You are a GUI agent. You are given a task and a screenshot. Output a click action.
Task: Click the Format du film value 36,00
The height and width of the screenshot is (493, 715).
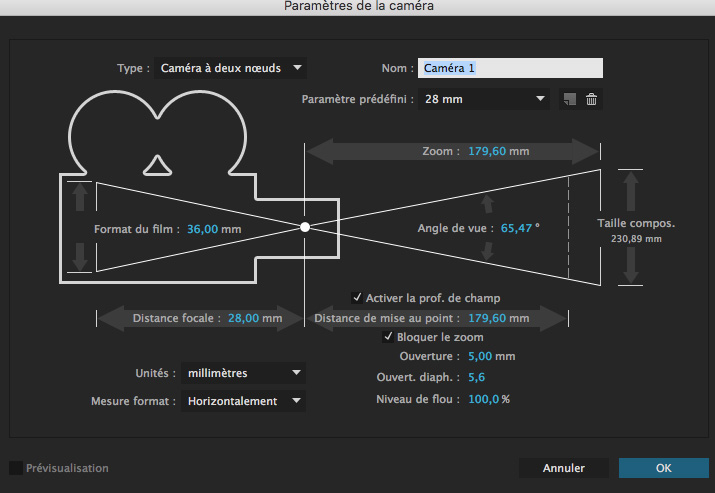tap(202, 229)
